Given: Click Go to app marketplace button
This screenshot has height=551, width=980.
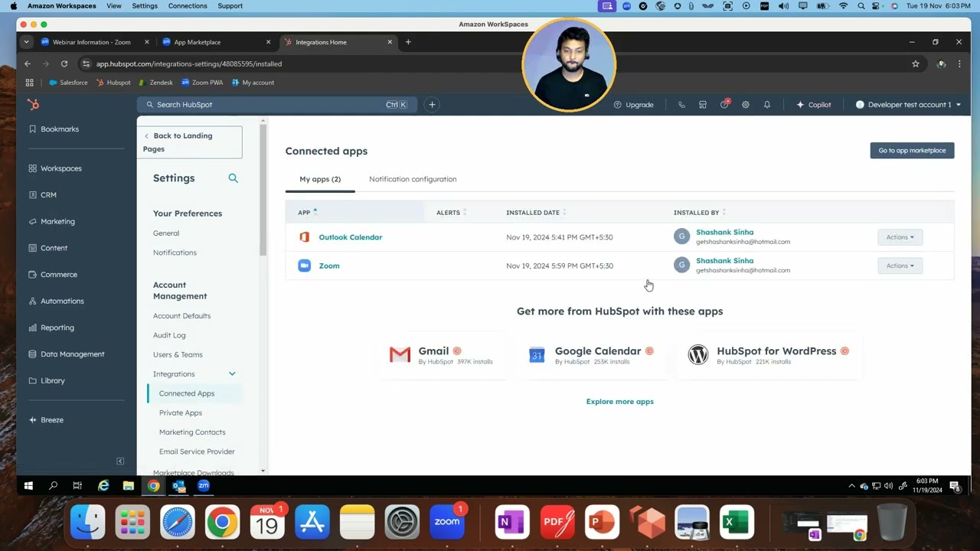Looking at the screenshot, I should [912, 151].
